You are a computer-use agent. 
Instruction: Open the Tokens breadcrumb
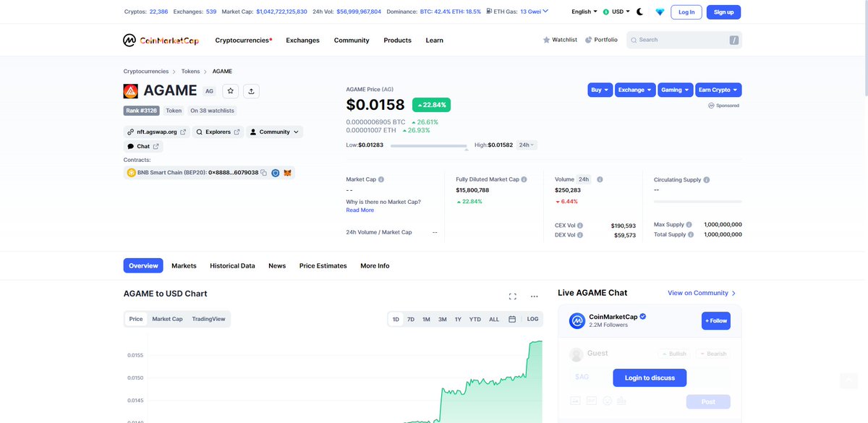click(x=190, y=72)
